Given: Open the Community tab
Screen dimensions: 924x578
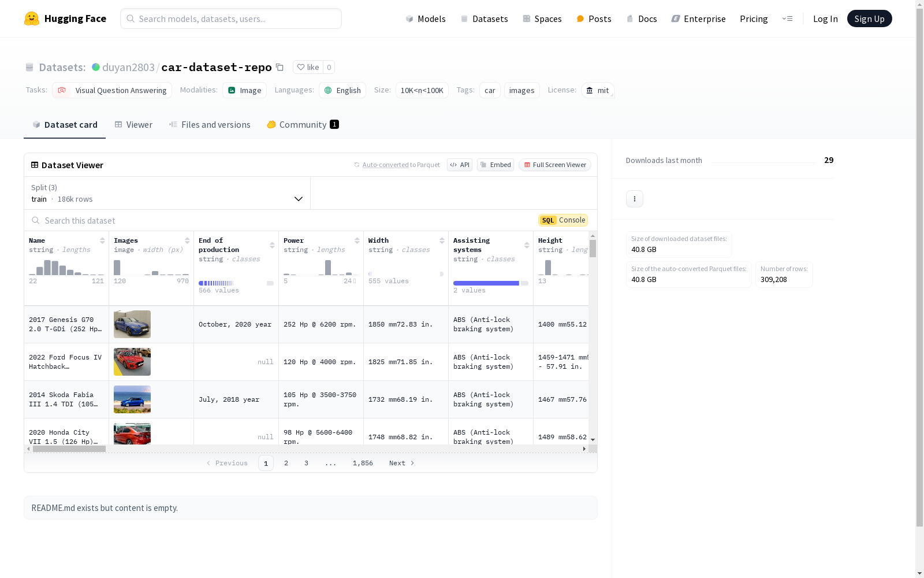Looking at the screenshot, I should point(303,125).
